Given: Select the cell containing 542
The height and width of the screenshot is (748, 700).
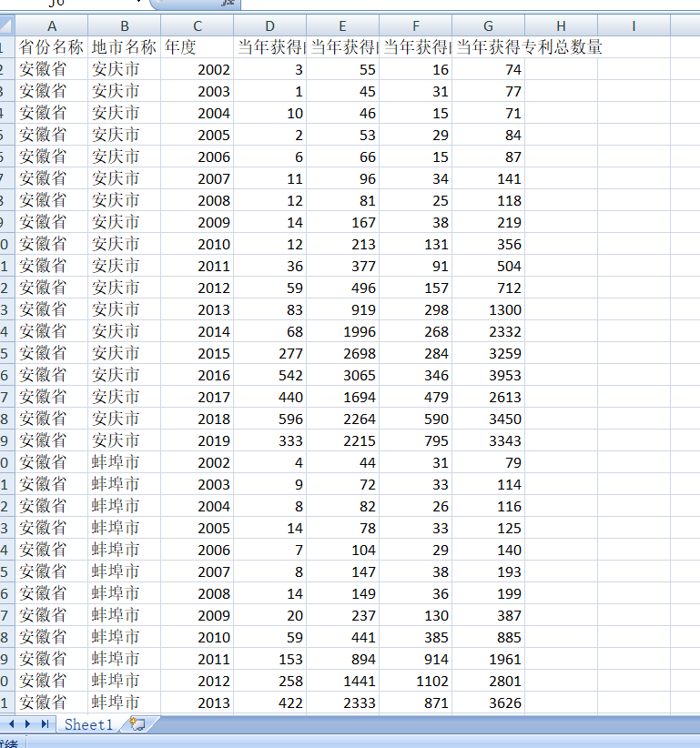Looking at the screenshot, I should (x=270, y=376).
